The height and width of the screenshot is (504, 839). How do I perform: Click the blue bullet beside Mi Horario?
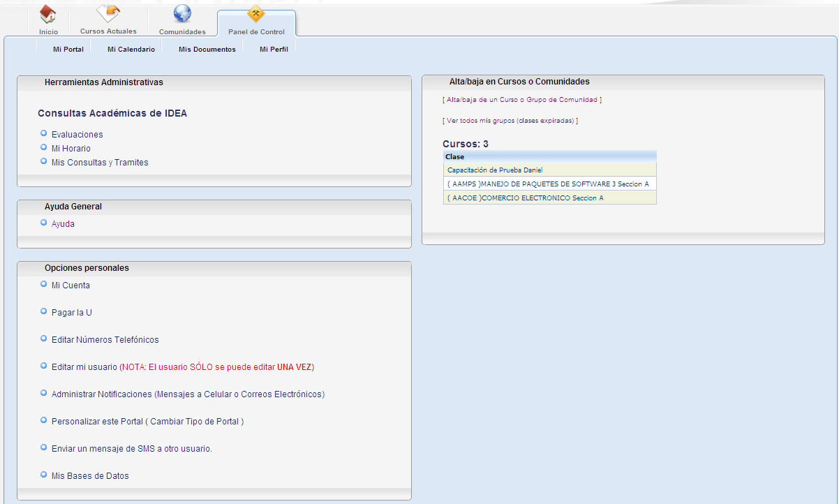tap(44, 147)
